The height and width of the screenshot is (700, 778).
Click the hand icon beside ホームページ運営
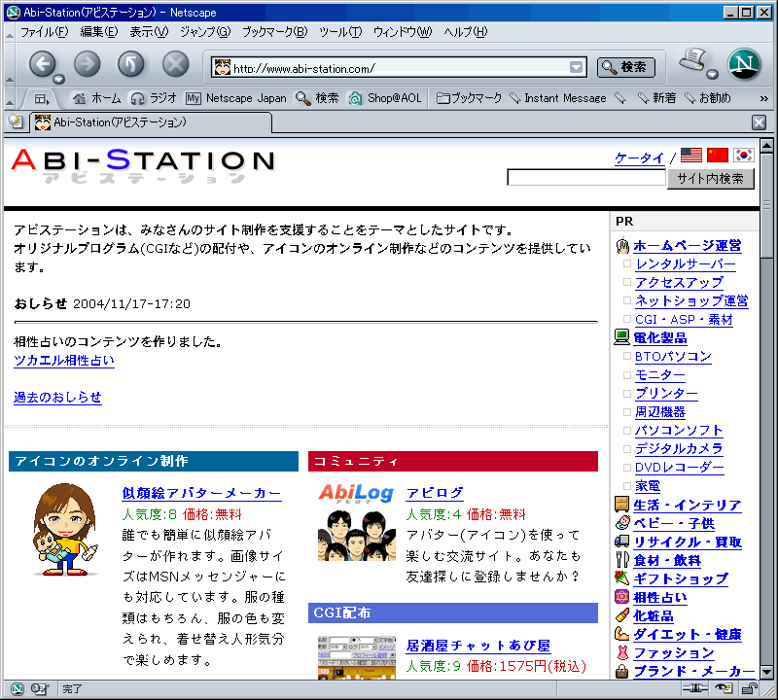[622, 246]
